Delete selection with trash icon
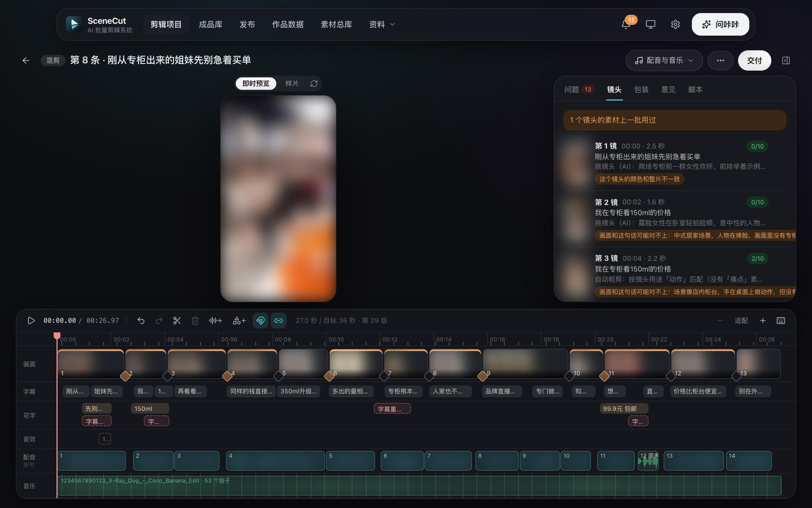 (195, 321)
